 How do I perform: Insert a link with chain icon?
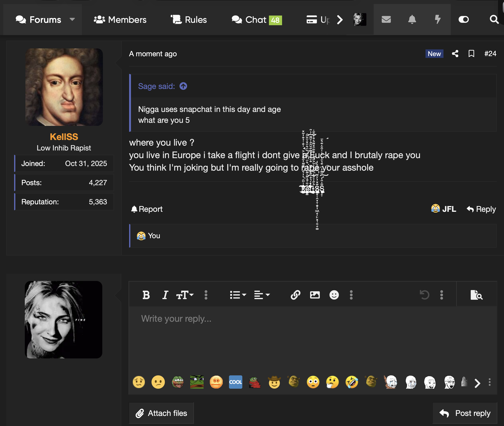tap(295, 295)
